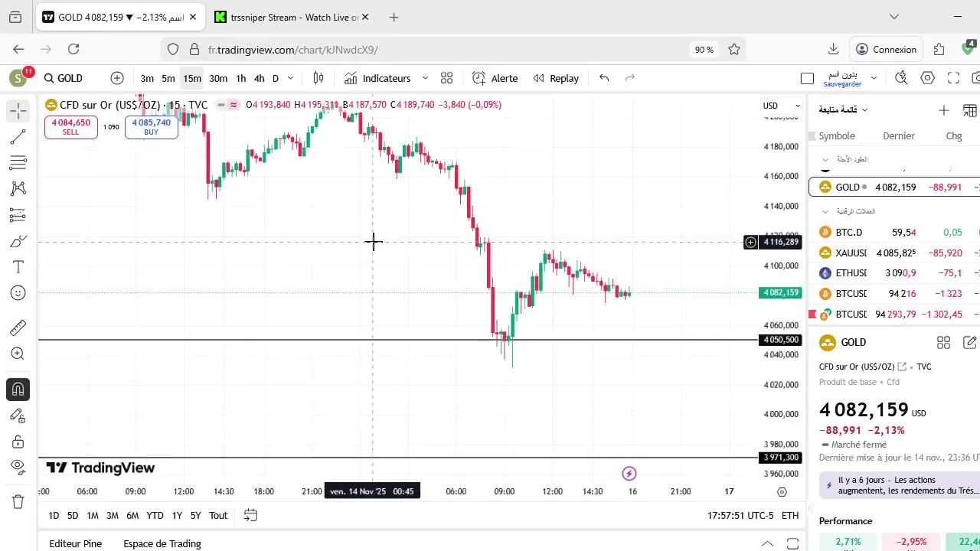The image size is (980, 551).
Task: Redo the chart action
Action: pyautogui.click(x=630, y=78)
